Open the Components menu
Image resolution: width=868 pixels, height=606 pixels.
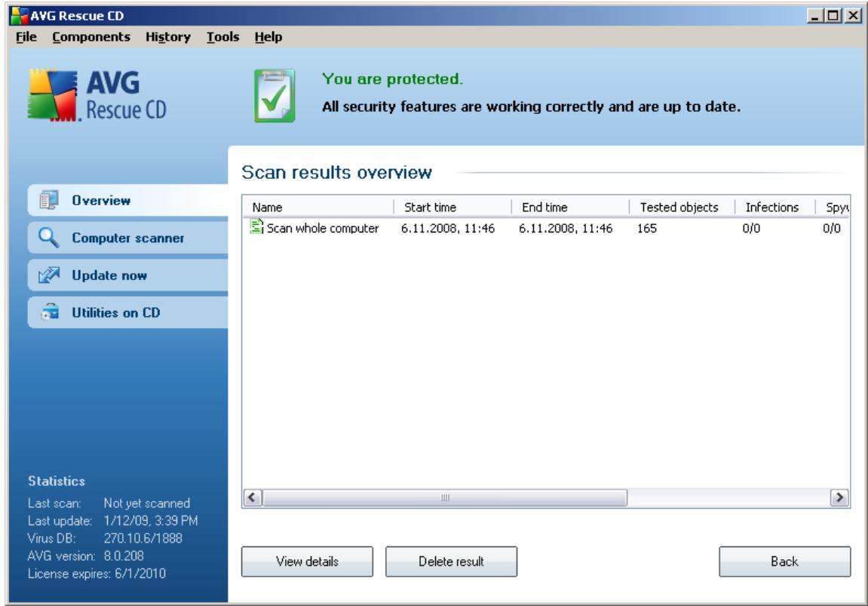tap(91, 37)
